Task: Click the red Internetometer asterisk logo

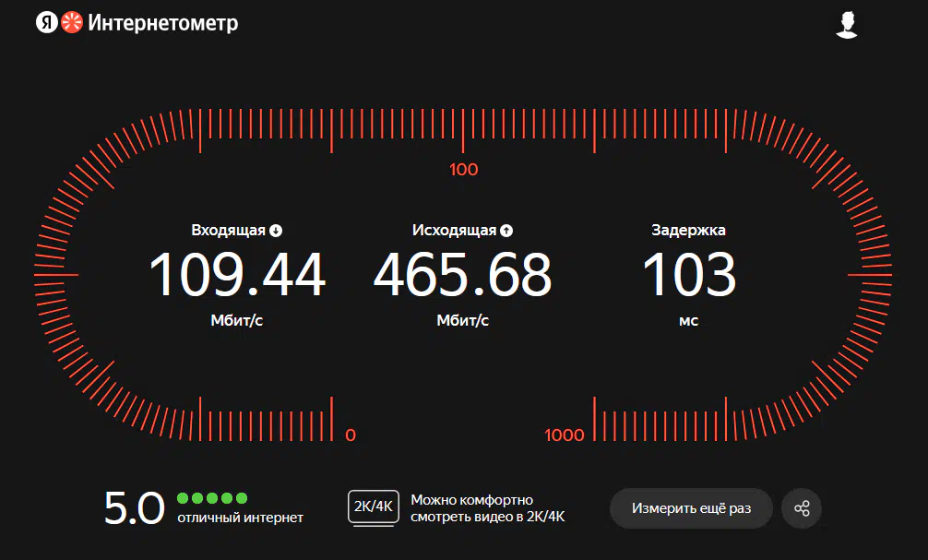Action: tap(72, 23)
